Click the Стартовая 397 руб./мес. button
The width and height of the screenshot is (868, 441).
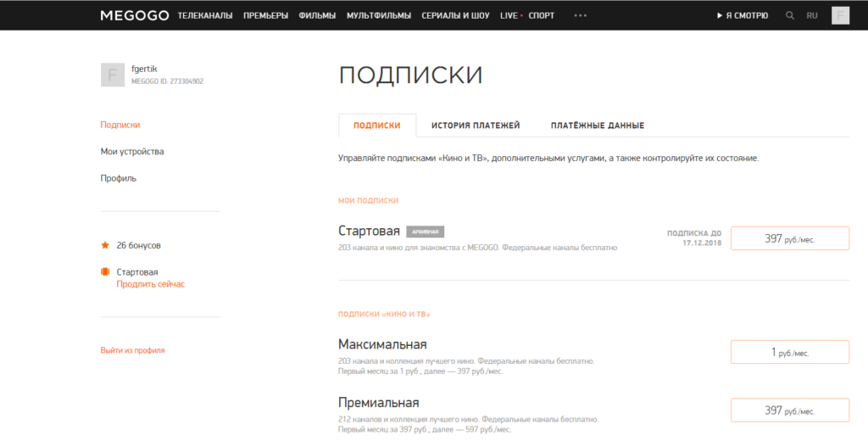pyautogui.click(x=790, y=238)
